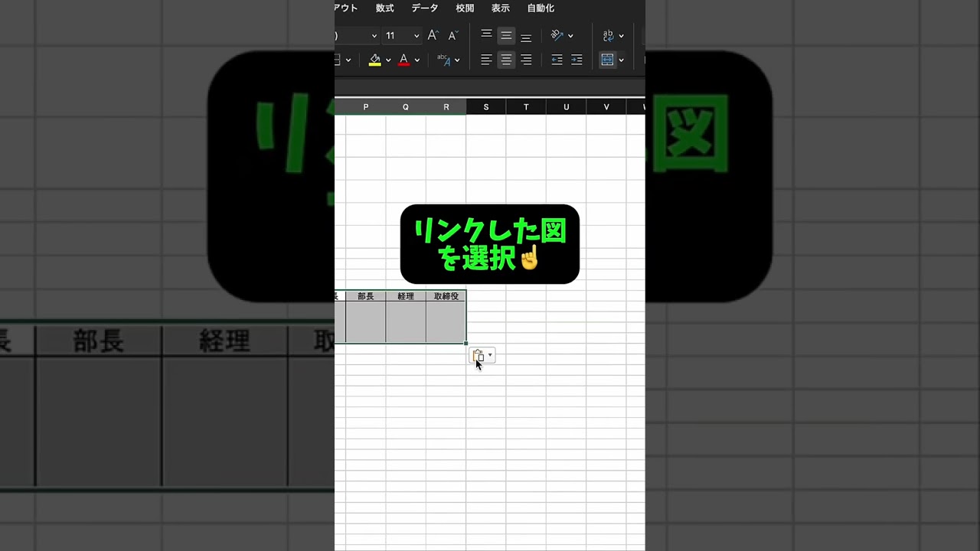Apply top vertical alignment
980x551 pixels.
[x=486, y=35]
